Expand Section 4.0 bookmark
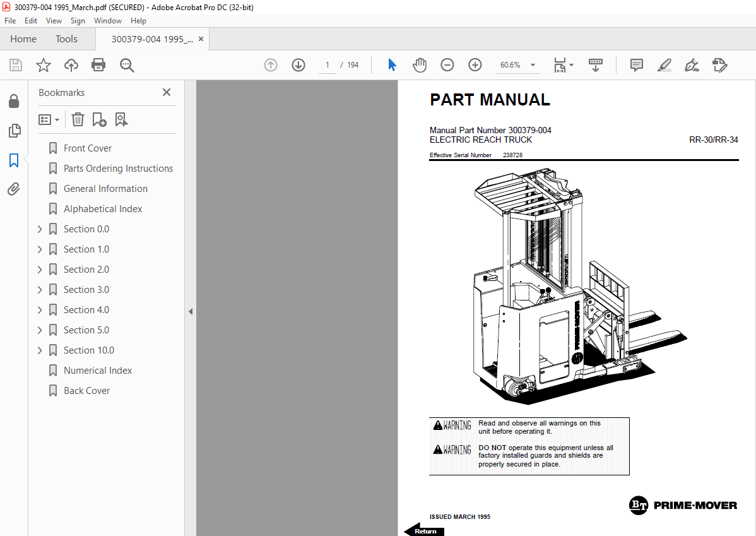The height and width of the screenshot is (536, 756). tap(40, 310)
